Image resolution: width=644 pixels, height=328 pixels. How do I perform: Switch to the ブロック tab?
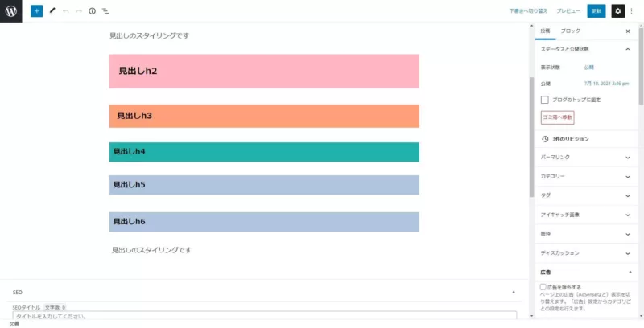[x=571, y=31]
